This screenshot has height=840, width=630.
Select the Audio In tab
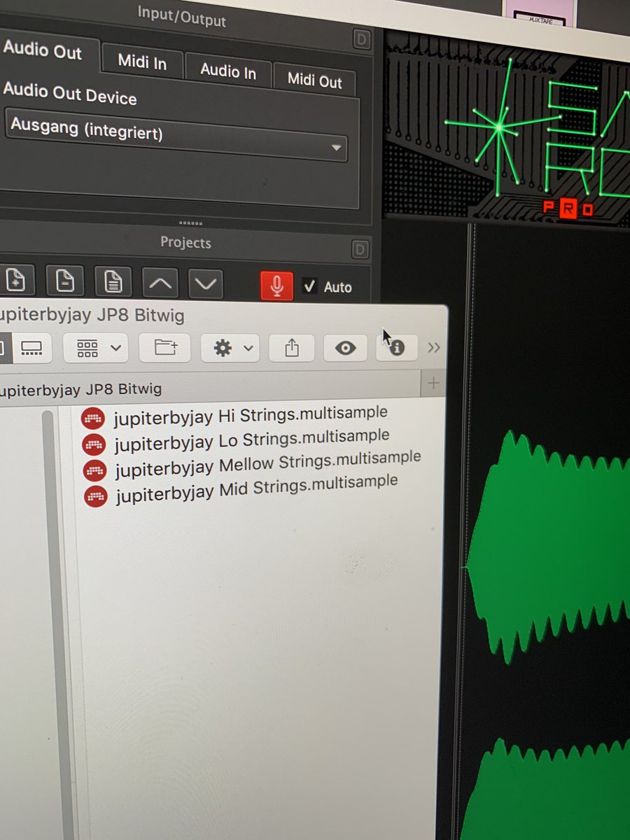[x=228, y=71]
